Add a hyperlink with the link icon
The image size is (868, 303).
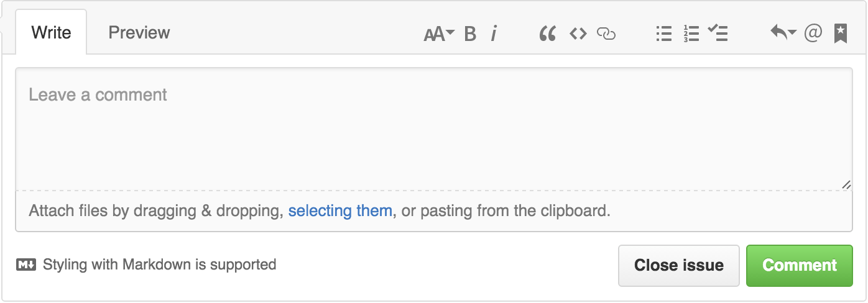click(606, 34)
